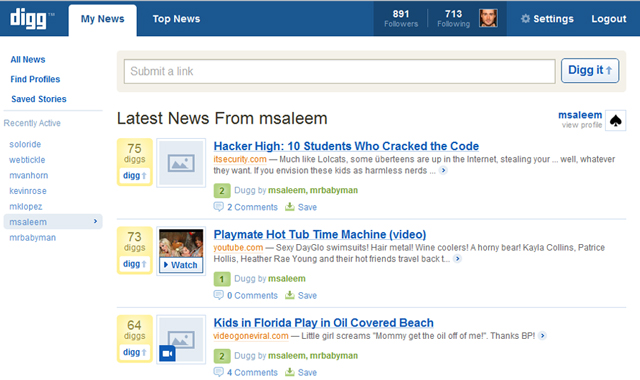640x380 pixels.
Task: Visit youtube.com source link
Action: click(x=238, y=247)
